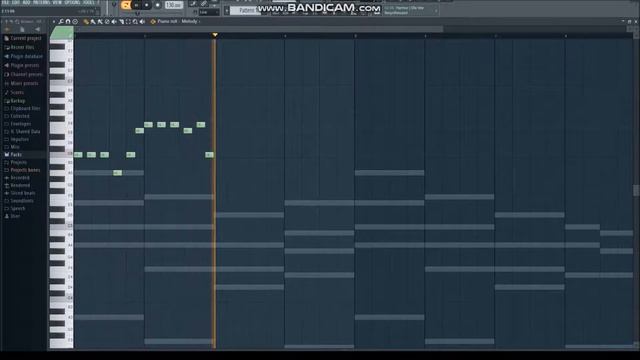Open the piano roll Tools wrench menu
Image resolution: width=640 pixels, height=360 pixels.
point(61,22)
